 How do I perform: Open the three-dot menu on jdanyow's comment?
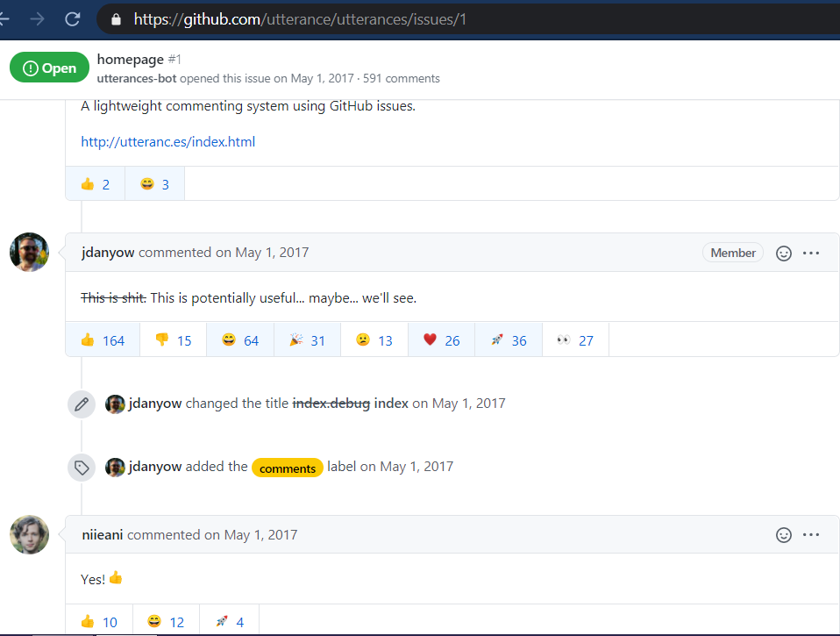[x=811, y=253]
